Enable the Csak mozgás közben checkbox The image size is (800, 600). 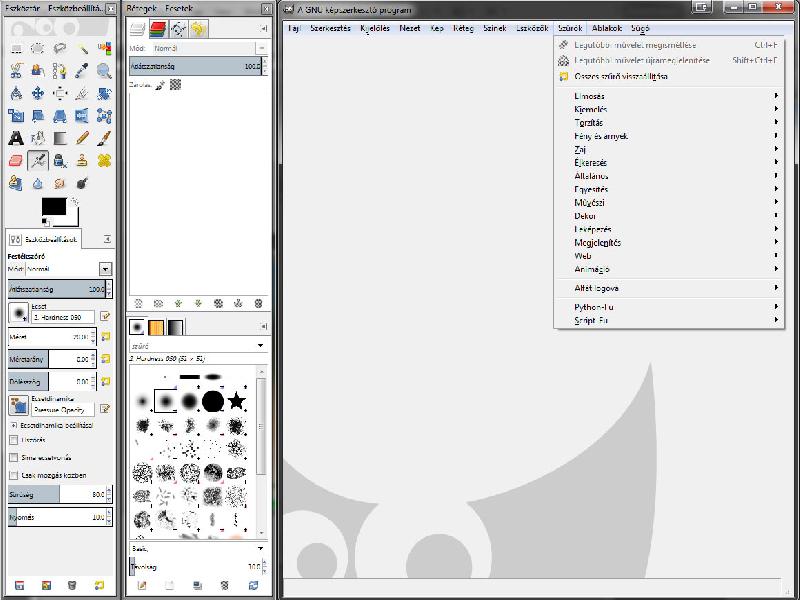click(14, 476)
